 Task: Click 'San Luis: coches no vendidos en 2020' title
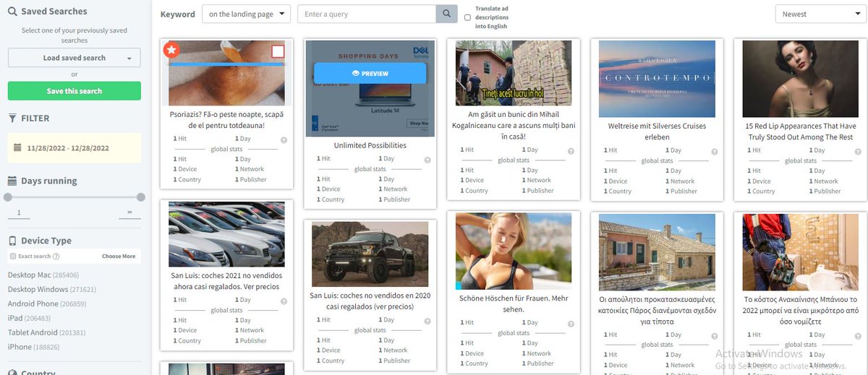point(370,301)
